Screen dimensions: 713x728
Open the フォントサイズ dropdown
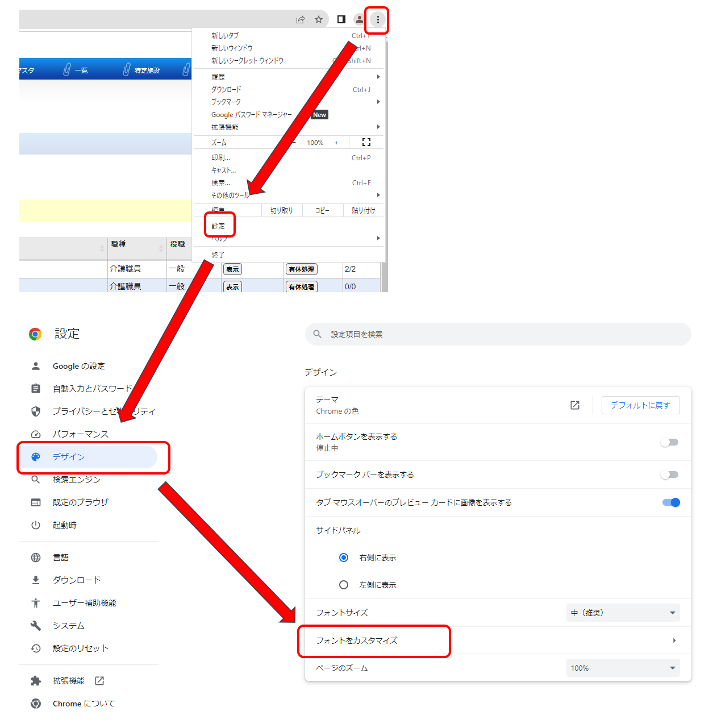click(x=623, y=613)
